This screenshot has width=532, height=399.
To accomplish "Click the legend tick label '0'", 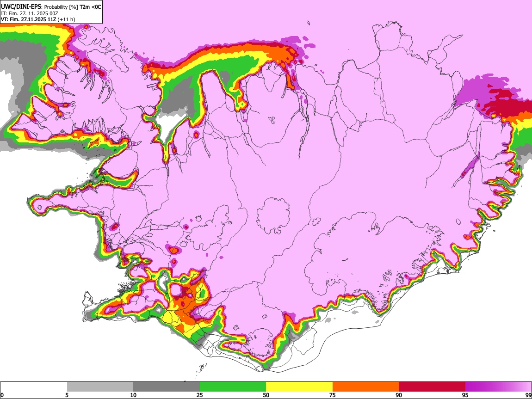I will pyautogui.click(x=2, y=395).
